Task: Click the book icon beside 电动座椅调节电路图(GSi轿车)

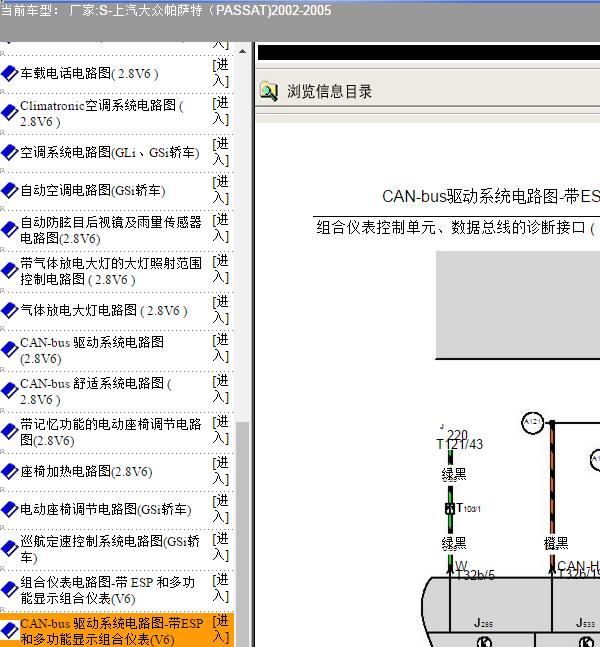Action: tap(9, 509)
